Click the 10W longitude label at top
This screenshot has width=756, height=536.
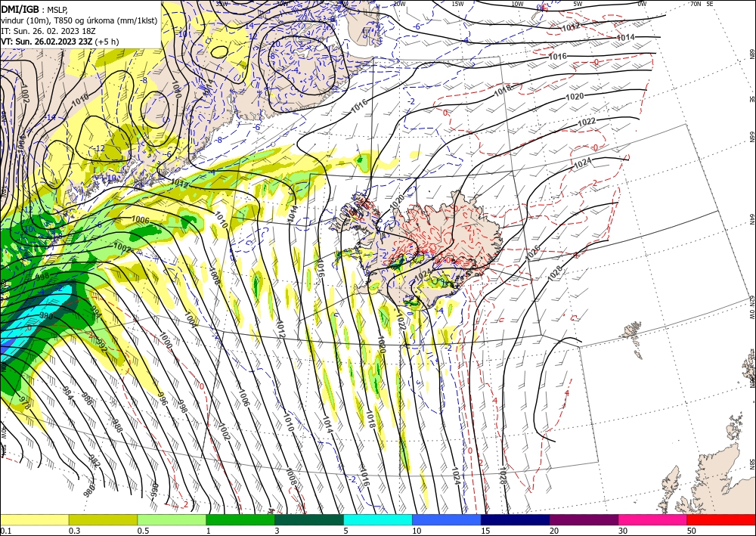tap(517, 4)
